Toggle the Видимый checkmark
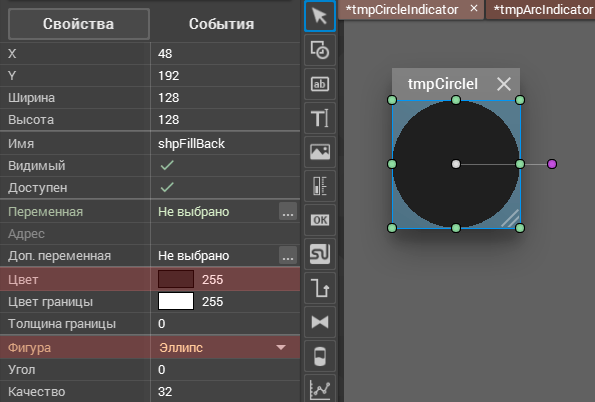The width and height of the screenshot is (595, 402). point(167,165)
